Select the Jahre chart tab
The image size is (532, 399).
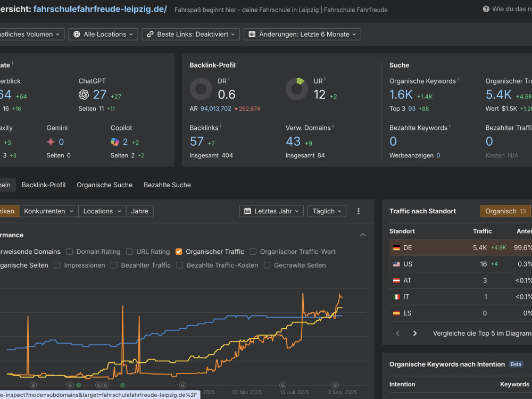[140, 211]
